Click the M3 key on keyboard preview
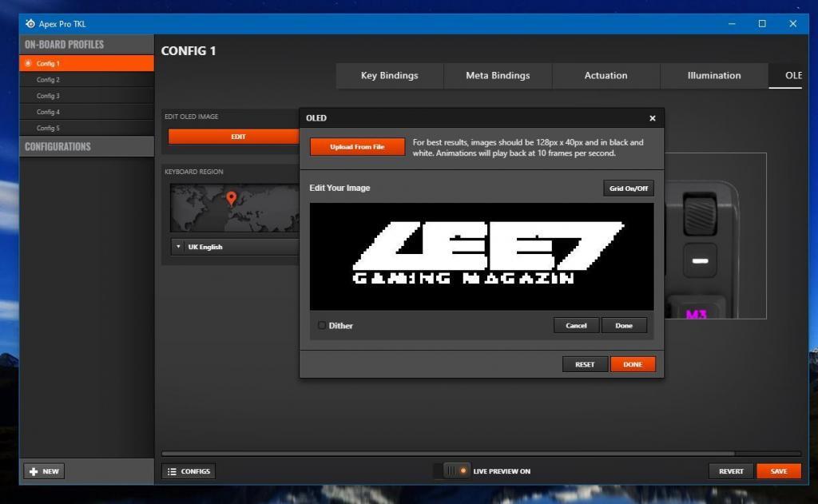 (697, 314)
